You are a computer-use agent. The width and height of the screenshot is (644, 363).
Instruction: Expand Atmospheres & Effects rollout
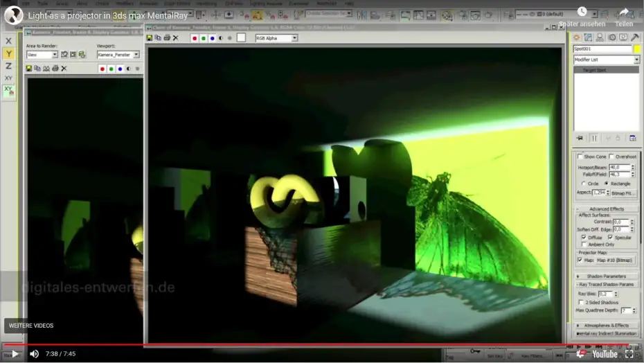[x=606, y=326]
